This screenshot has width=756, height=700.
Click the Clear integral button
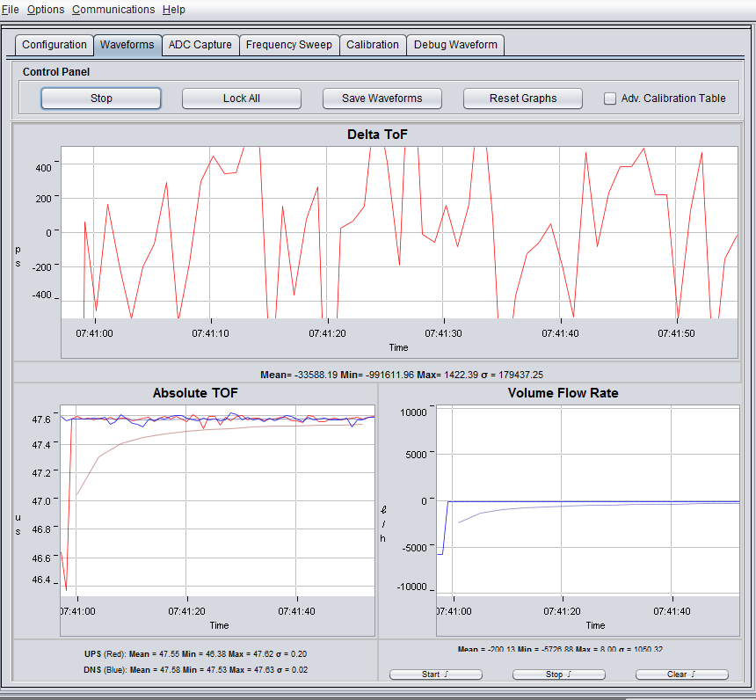coord(682,674)
